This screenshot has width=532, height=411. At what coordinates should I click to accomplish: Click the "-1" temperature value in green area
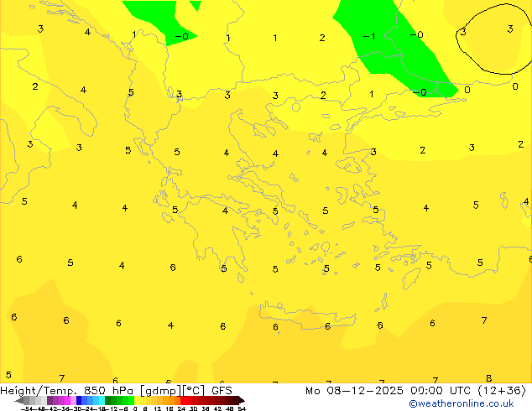tap(369, 36)
